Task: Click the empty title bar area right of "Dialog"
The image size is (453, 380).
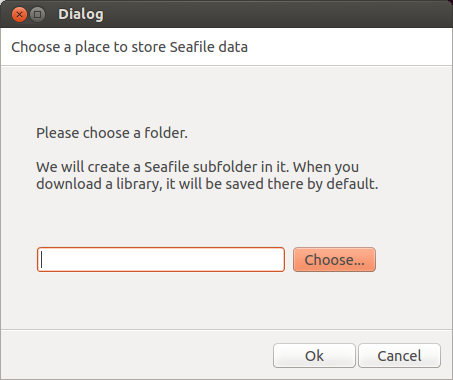Action: [x=277, y=14]
